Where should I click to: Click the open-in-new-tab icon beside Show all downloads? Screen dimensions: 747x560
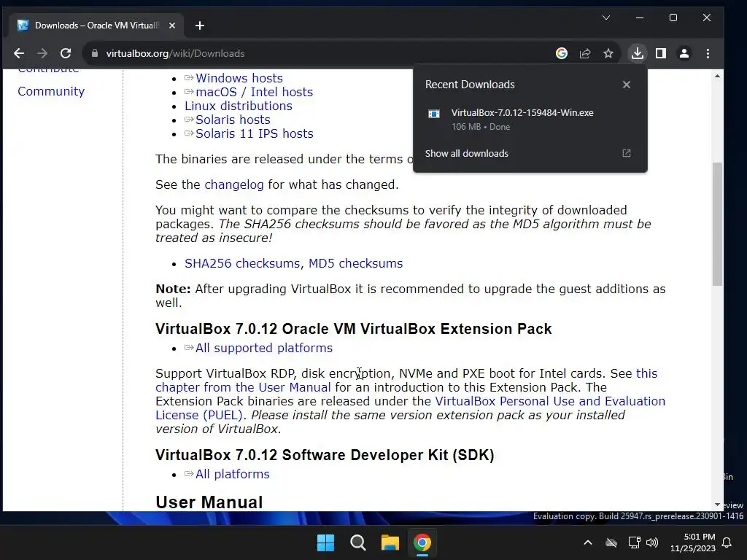(x=627, y=153)
